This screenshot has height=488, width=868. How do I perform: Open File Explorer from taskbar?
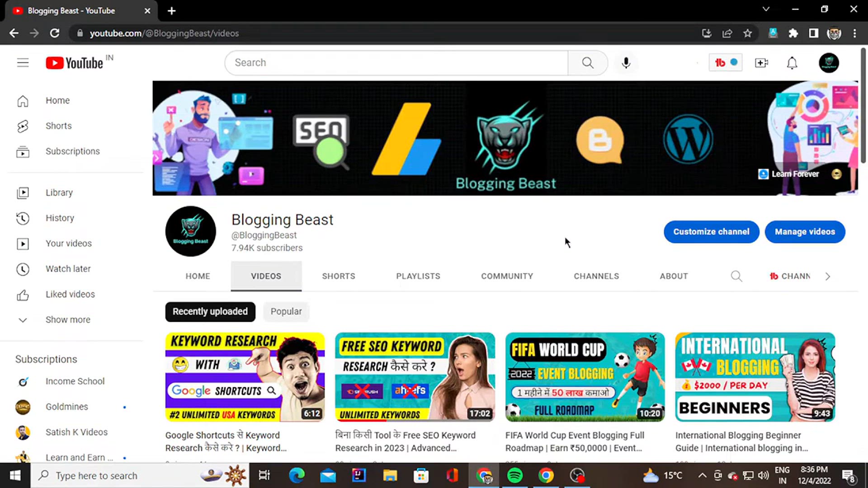pos(390,475)
